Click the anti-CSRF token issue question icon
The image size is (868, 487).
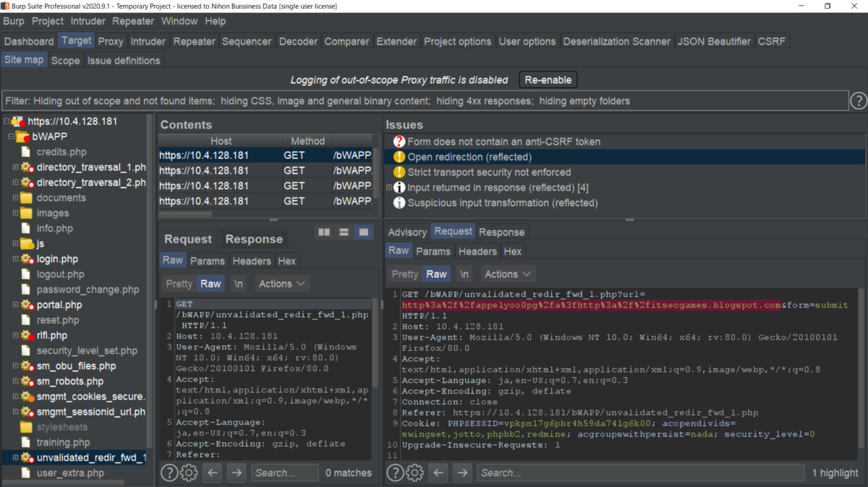(399, 142)
